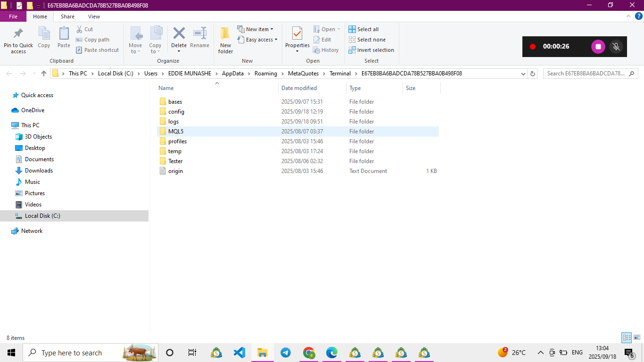
Task: Go up one folder level with the up arrow
Action: [x=44, y=74]
